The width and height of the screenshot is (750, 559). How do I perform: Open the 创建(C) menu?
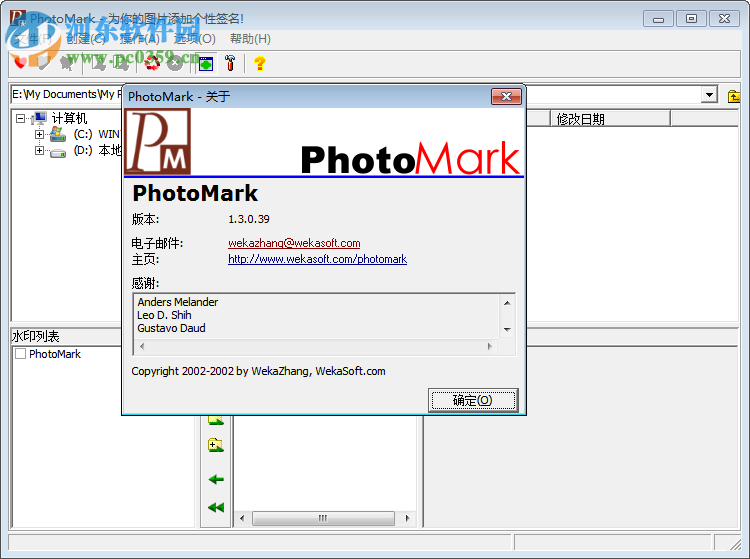coord(86,39)
